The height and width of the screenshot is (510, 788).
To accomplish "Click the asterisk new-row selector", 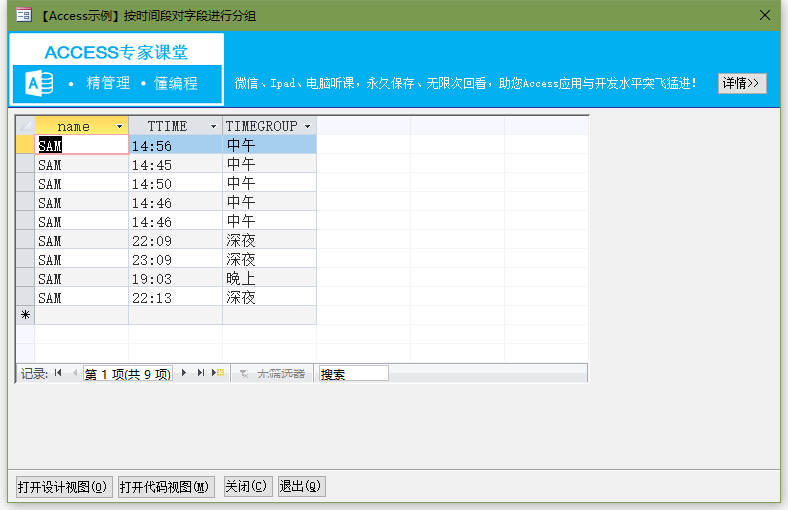I will (25, 316).
